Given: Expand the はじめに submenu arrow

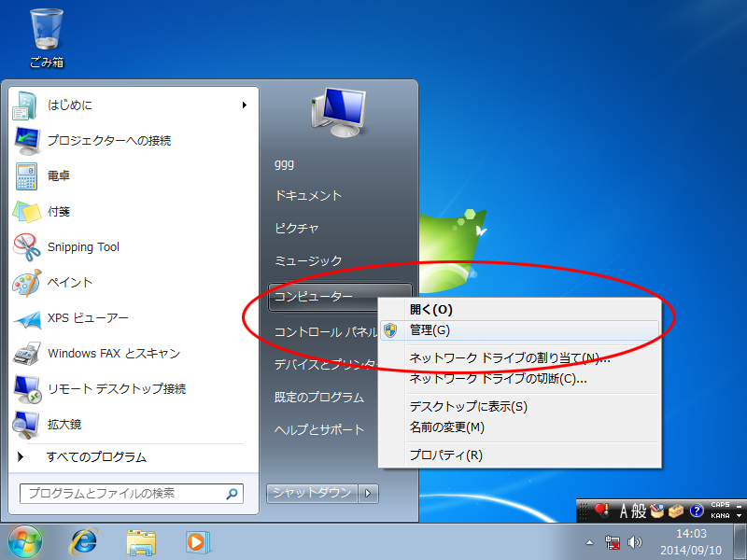Looking at the screenshot, I should (245, 105).
